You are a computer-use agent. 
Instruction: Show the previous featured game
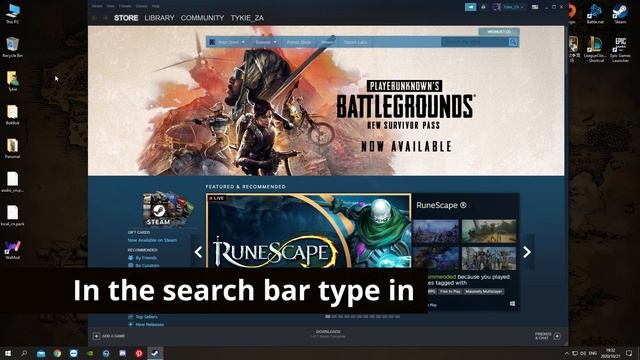click(198, 252)
